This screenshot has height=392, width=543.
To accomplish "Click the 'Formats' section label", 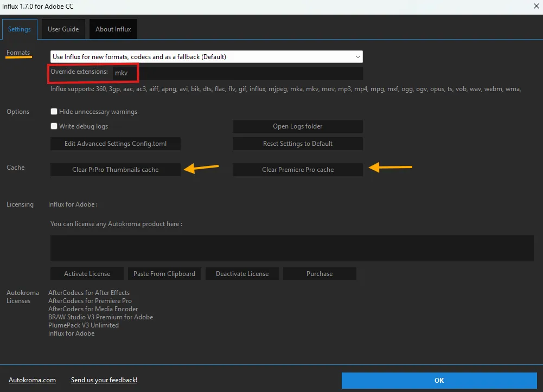I will [x=18, y=53].
